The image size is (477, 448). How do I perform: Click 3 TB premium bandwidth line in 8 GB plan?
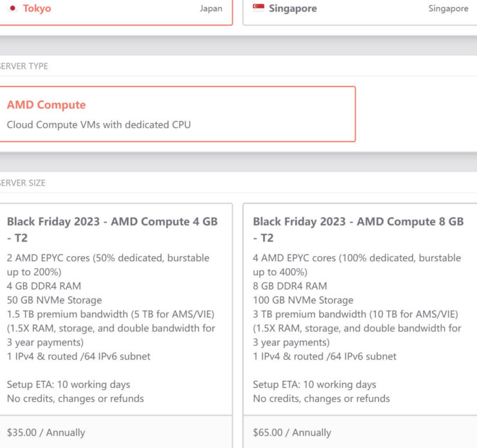pos(355,314)
